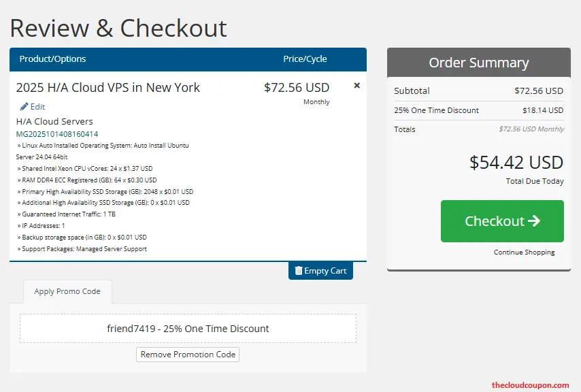Click the Price/Cycle column header

pos(306,59)
